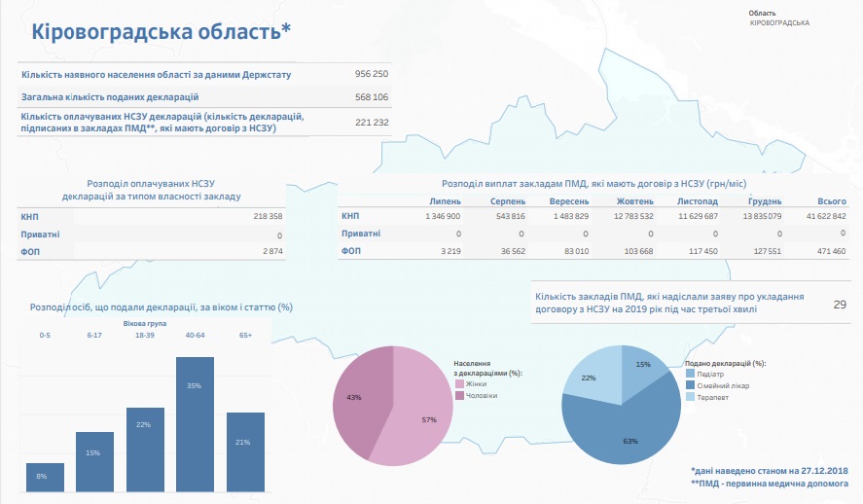Image resolution: width=863 pixels, height=504 pixels.
Task: Click the 18-39 age group bar
Action: coord(145,450)
